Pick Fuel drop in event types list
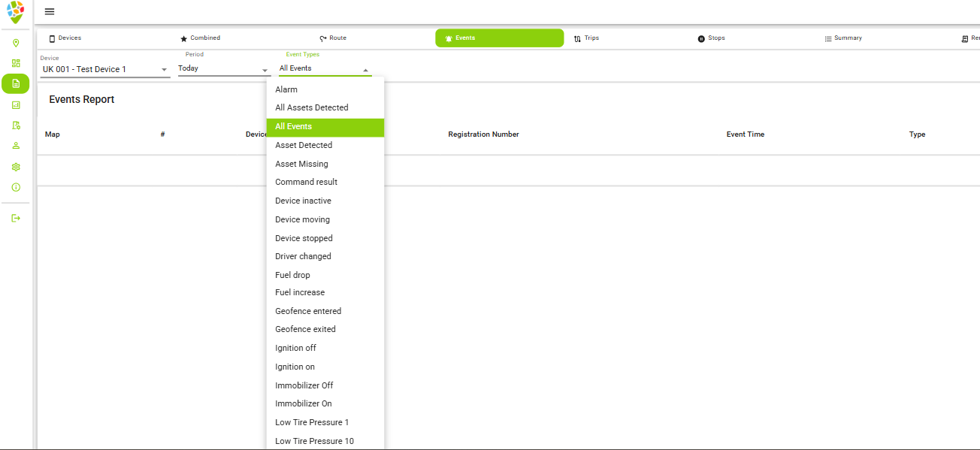Image resolution: width=980 pixels, height=450 pixels. (292, 275)
